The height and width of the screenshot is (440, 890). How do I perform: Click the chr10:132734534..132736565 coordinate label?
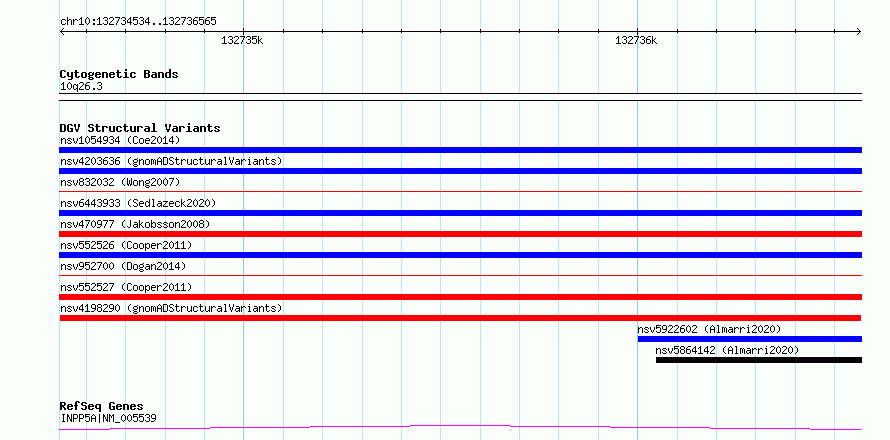coord(138,22)
